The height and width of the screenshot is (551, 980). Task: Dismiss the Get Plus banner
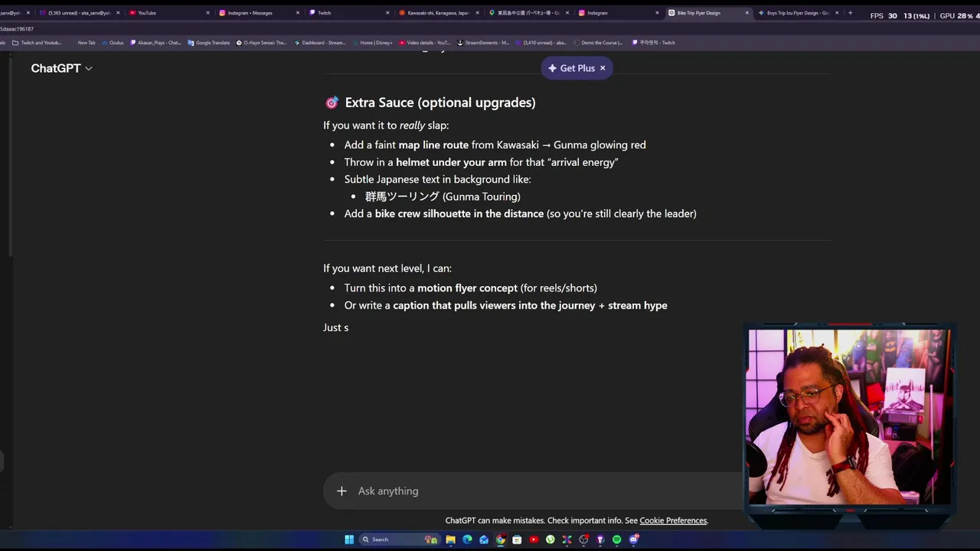pos(603,68)
